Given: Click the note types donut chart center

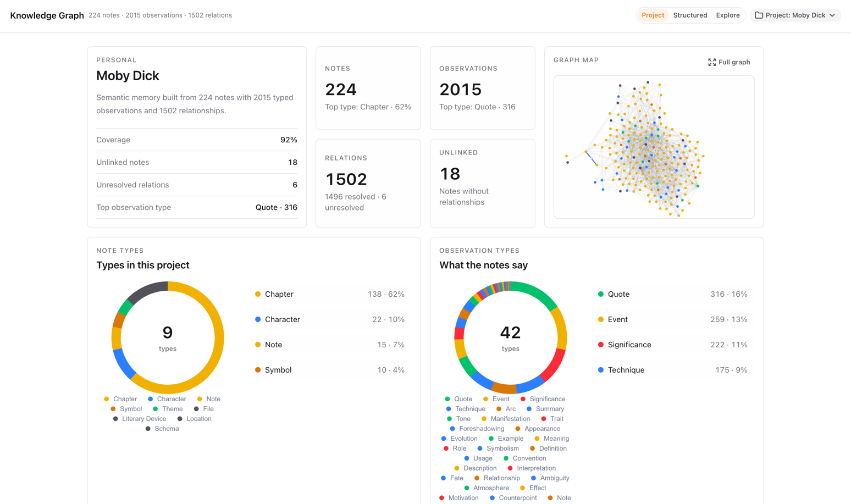Looking at the screenshot, I should pos(168,337).
